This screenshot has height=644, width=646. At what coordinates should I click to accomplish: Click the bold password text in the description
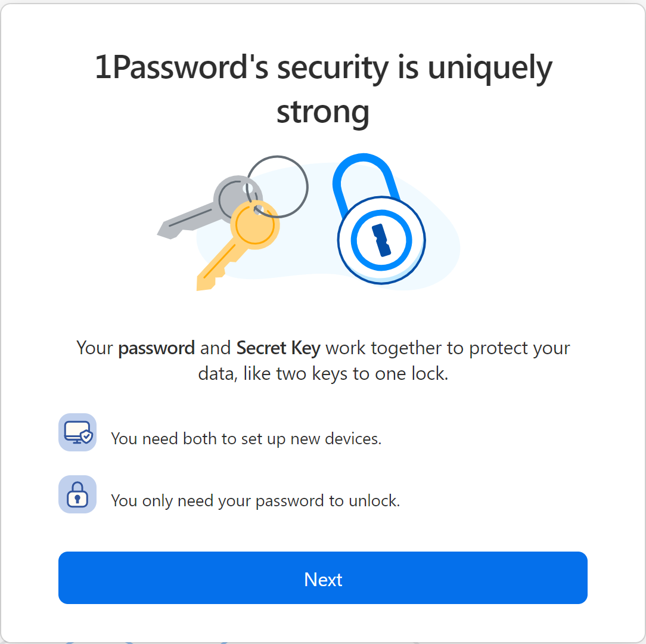tap(157, 348)
